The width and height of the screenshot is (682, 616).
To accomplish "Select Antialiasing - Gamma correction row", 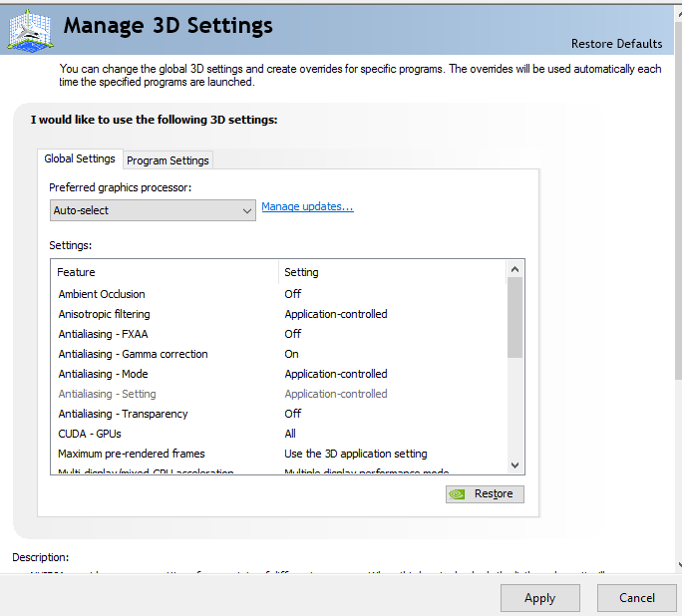I will [x=278, y=354].
